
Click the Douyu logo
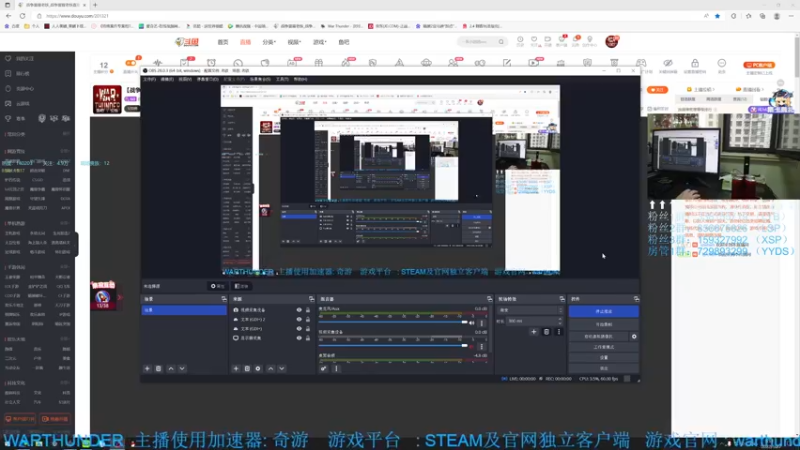coord(187,42)
